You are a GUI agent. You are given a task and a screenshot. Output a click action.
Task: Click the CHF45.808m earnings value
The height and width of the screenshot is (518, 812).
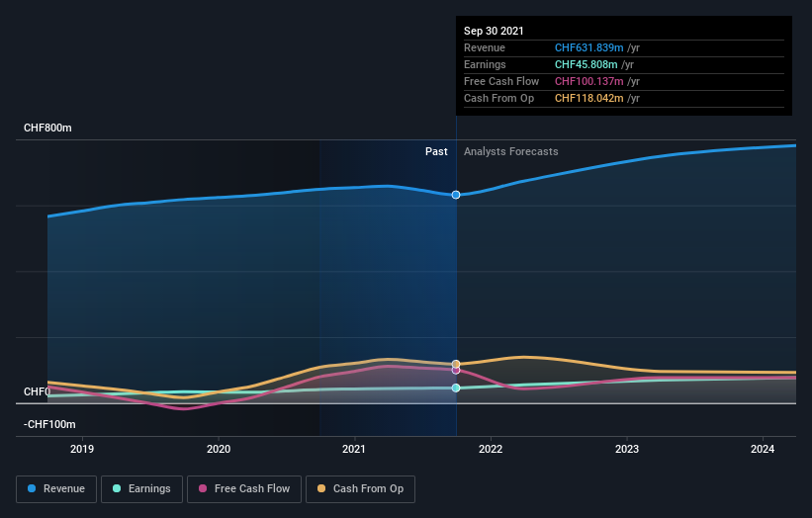click(x=586, y=64)
